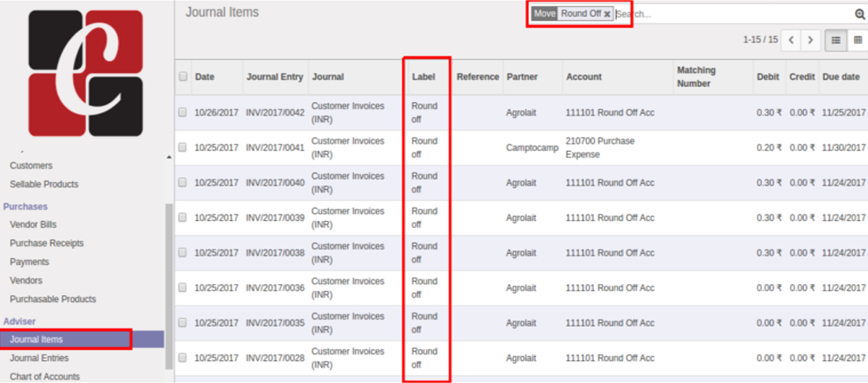Open journal entry INV/2017/0028

coord(275,358)
